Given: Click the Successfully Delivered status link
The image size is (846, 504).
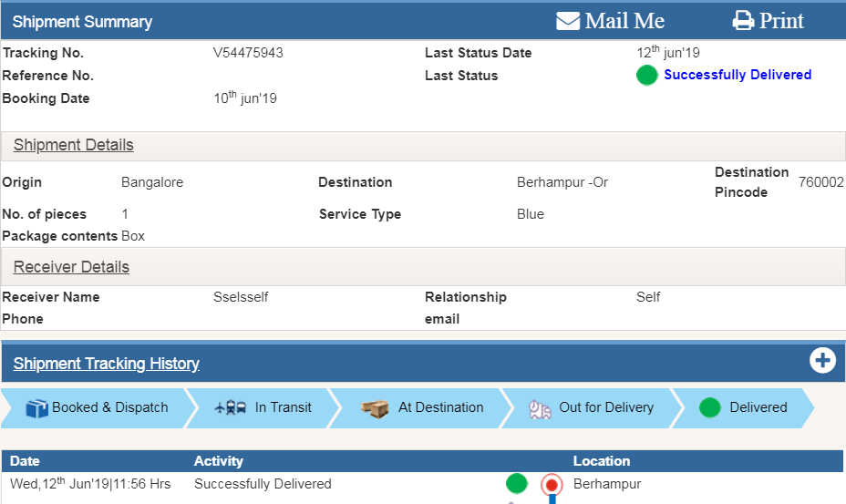Looking at the screenshot, I should [x=737, y=75].
